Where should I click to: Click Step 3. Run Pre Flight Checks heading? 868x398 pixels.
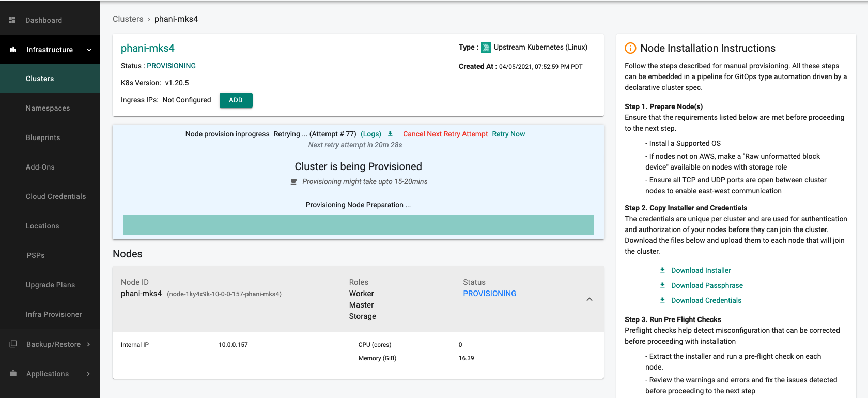[673, 319]
